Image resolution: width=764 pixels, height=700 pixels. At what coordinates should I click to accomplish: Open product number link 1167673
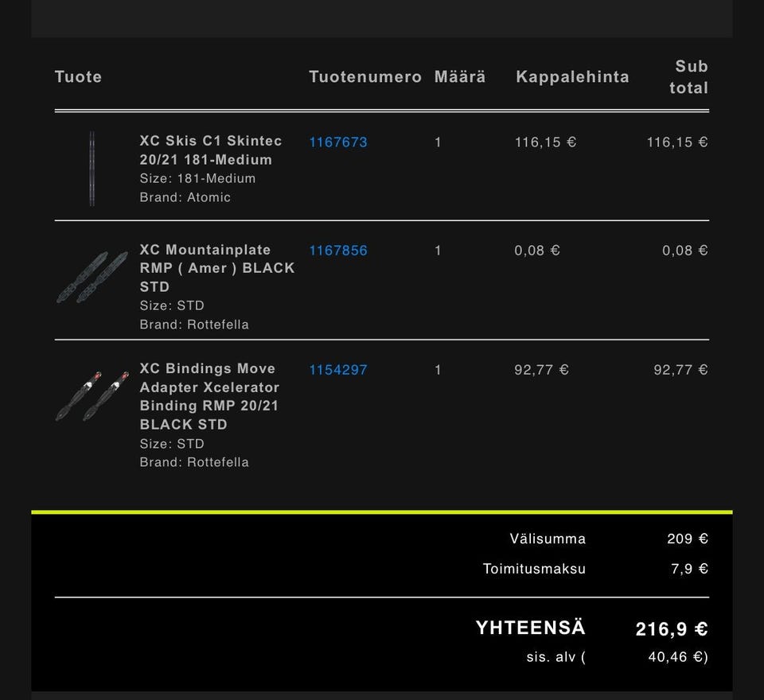tap(338, 142)
